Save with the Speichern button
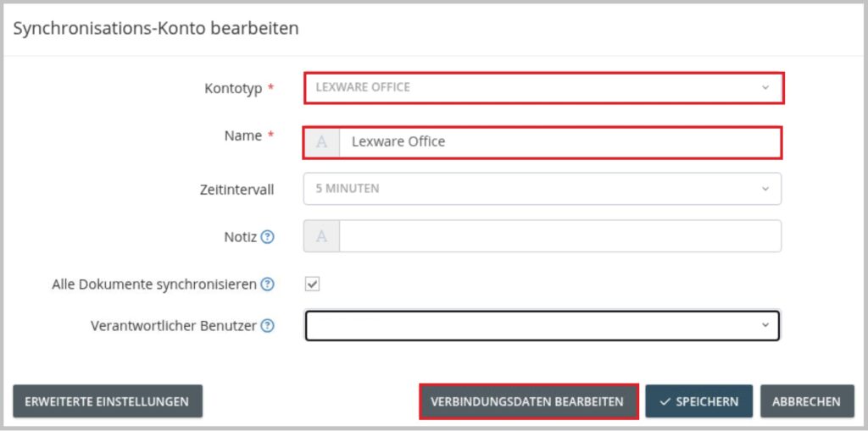 (x=698, y=401)
